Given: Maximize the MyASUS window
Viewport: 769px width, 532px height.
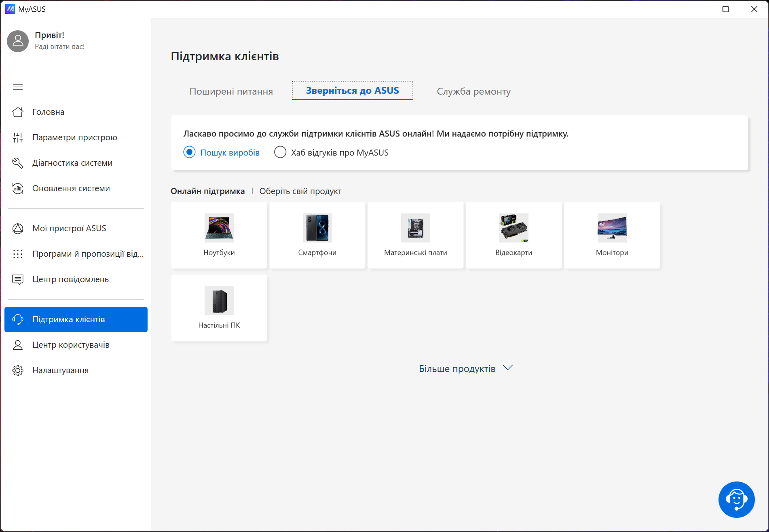Looking at the screenshot, I should point(726,9).
